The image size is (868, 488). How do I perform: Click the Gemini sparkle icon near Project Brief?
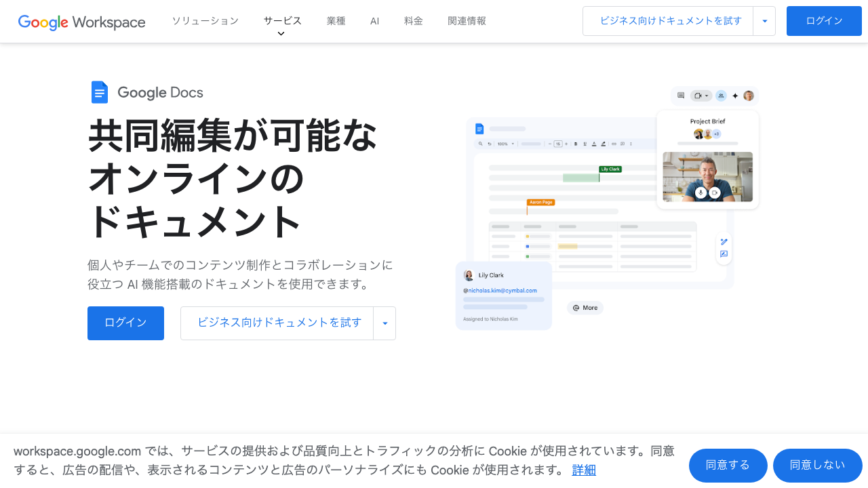(x=736, y=96)
